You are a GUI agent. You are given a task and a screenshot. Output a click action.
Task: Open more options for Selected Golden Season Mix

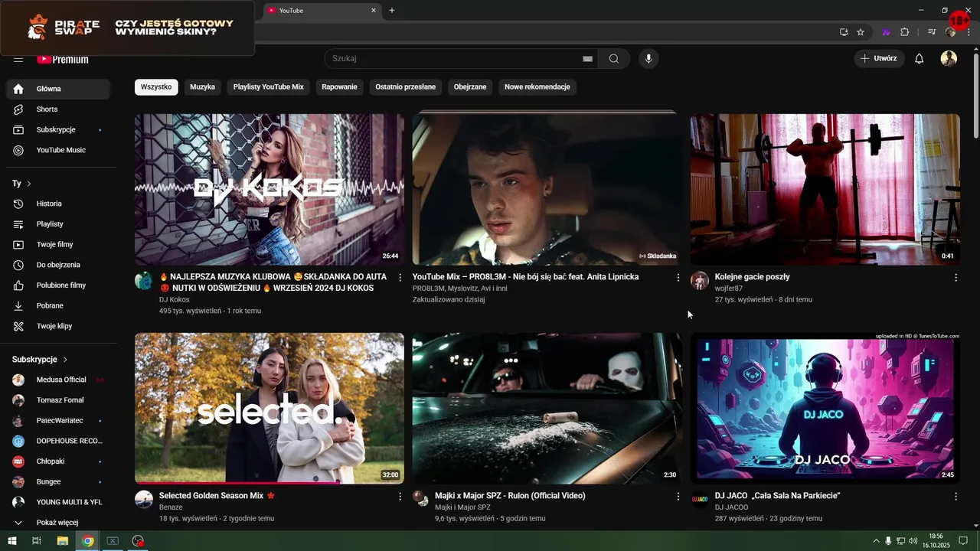point(400,496)
